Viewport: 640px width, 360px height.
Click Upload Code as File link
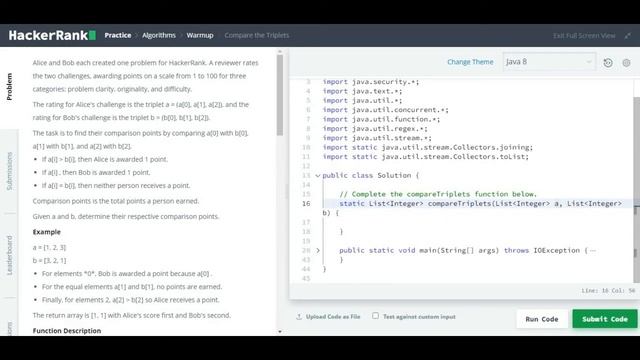click(x=333, y=316)
